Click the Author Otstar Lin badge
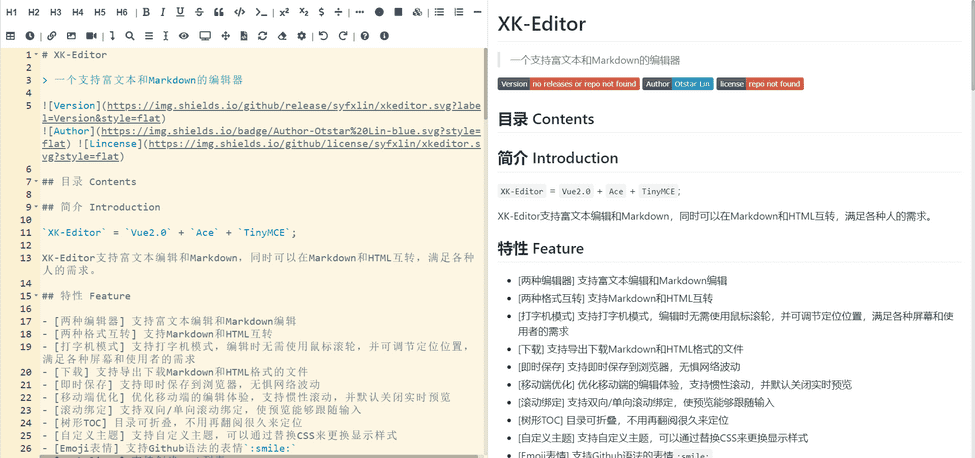Viewport: 975px width, 458px height. pyautogui.click(x=677, y=84)
